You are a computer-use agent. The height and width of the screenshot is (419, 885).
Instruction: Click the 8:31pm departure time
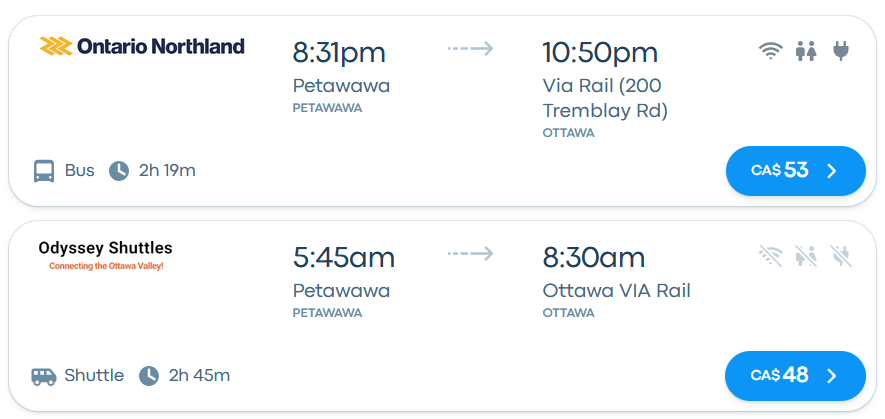point(339,52)
